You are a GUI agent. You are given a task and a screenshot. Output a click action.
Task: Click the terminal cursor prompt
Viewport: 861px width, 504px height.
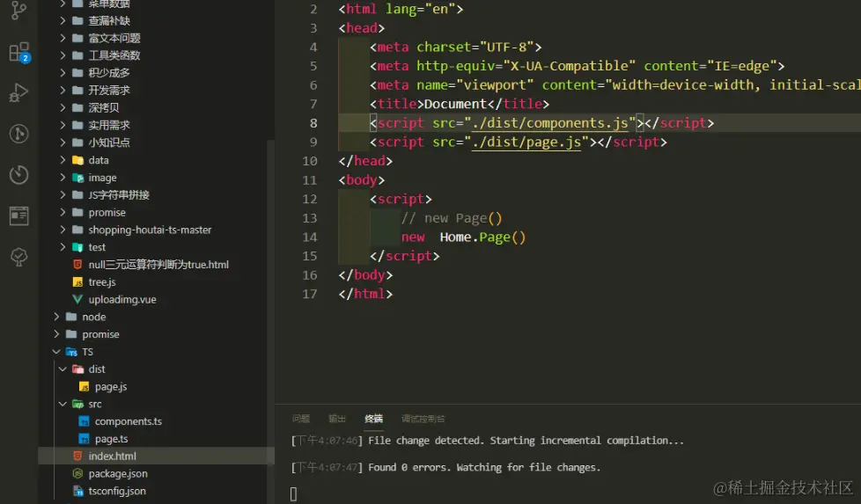[293, 494]
